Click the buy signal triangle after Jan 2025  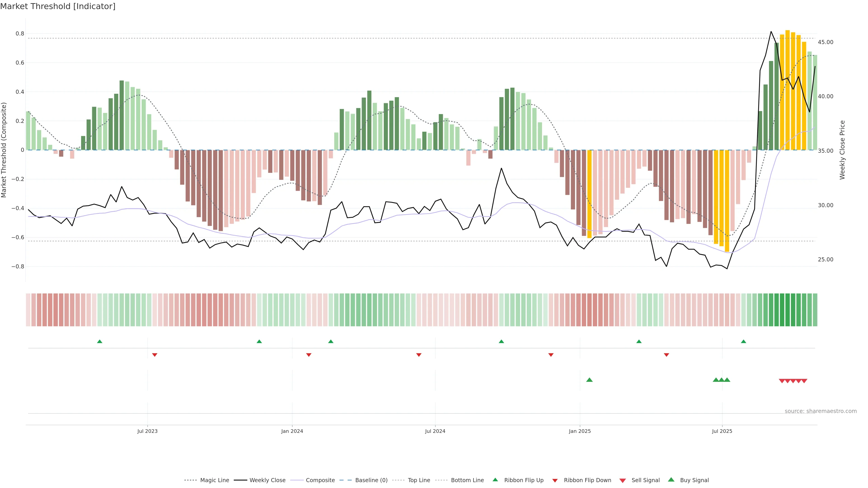pyautogui.click(x=589, y=380)
